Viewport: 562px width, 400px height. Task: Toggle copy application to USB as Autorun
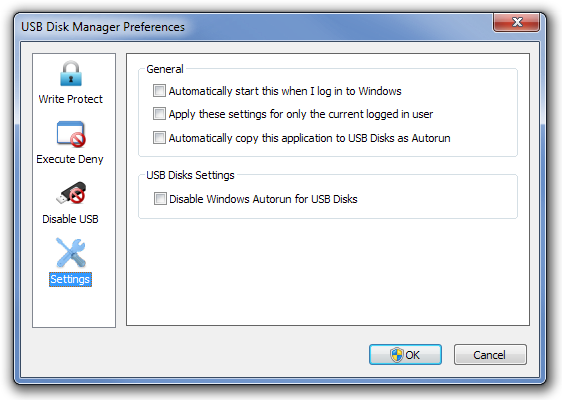159,138
